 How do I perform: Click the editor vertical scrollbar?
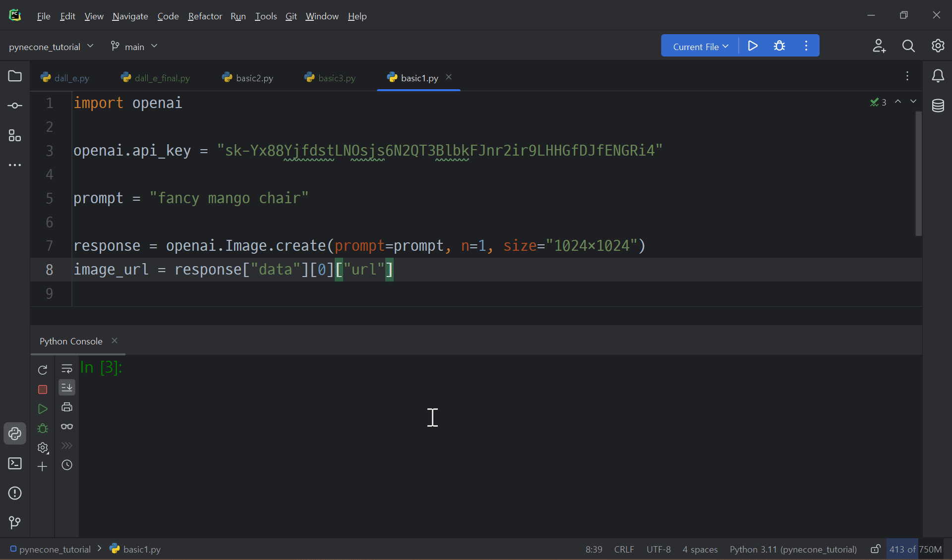(918, 173)
